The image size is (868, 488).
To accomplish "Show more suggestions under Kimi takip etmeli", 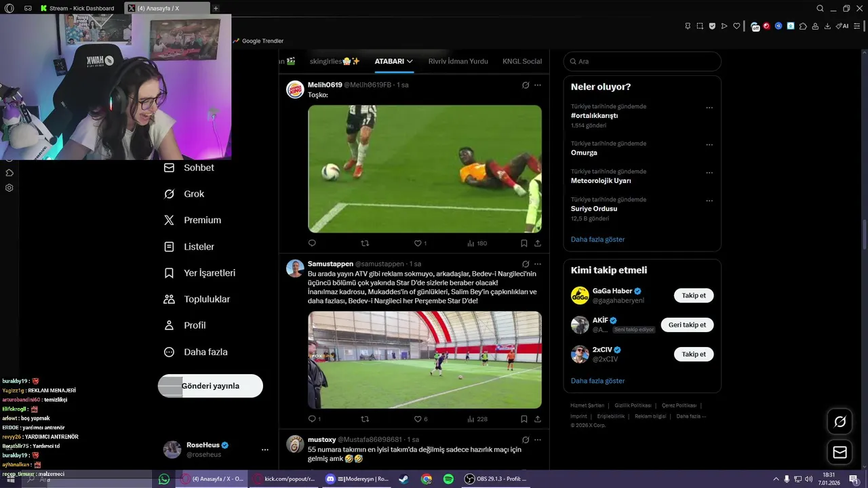I will tap(597, 381).
